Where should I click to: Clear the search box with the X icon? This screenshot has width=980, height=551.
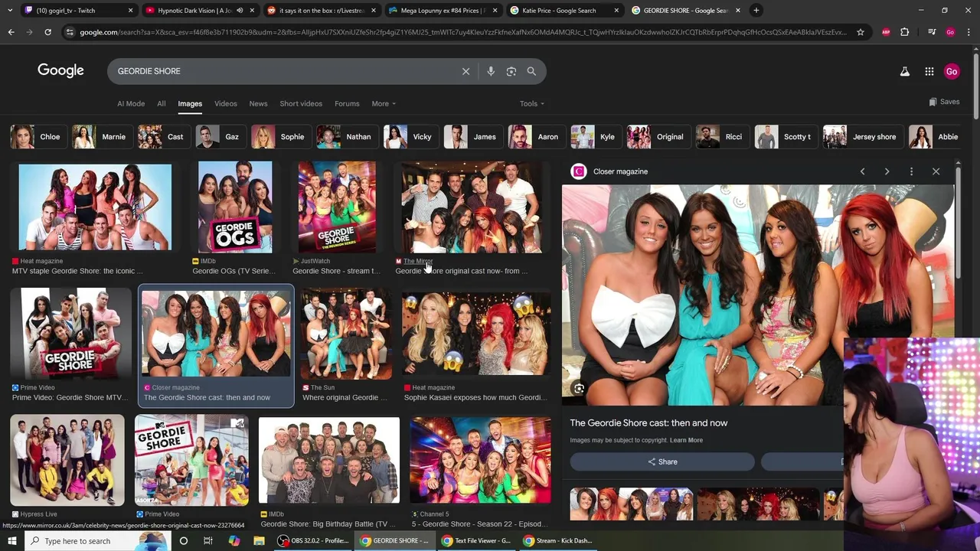pos(465,71)
